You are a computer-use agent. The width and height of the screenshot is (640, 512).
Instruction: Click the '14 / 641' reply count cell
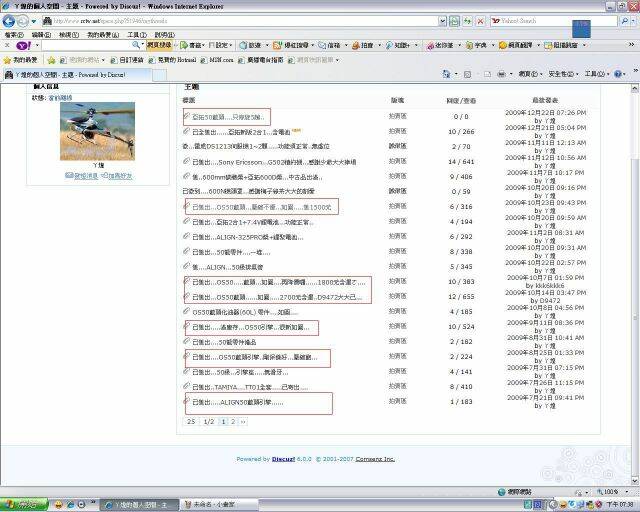coord(461,162)
